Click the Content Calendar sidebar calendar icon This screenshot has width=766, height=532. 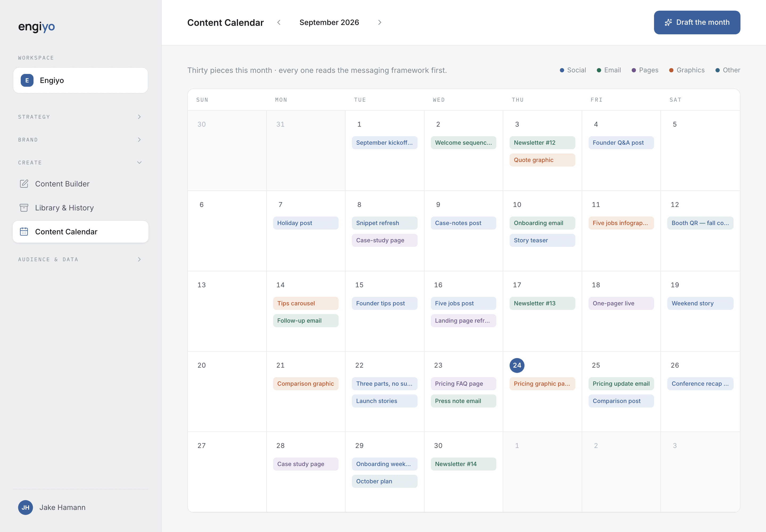(24, 232)
